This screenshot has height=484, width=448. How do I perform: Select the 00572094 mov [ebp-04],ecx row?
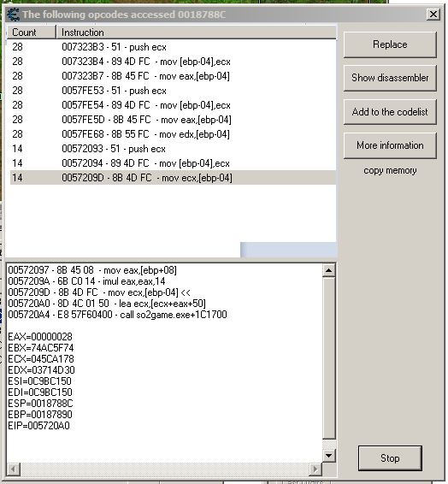173,163
